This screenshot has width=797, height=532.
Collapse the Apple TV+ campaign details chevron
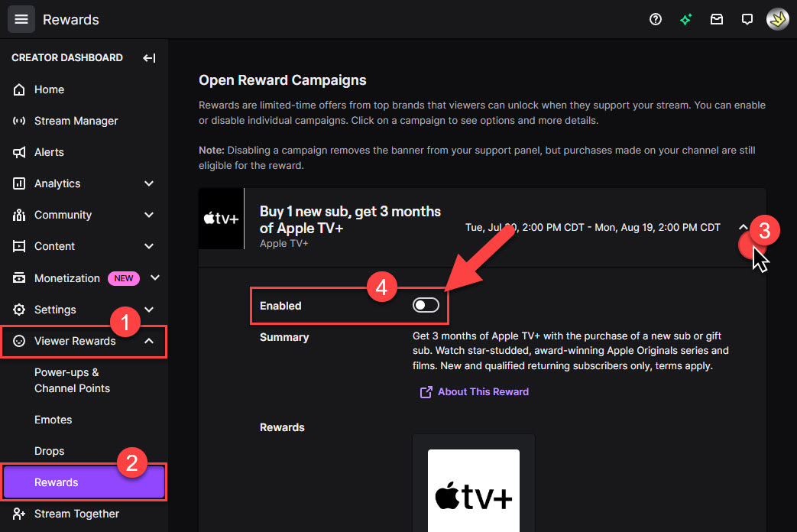tap(743, 227)
